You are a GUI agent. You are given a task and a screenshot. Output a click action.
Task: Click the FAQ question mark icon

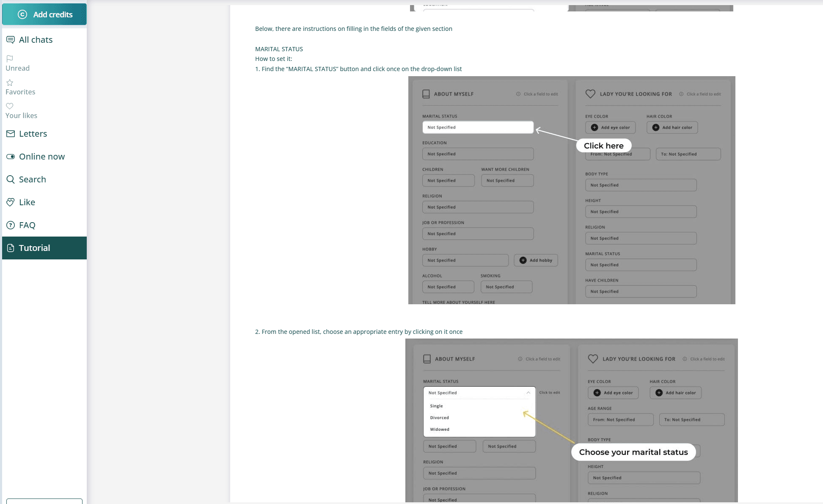11,225
